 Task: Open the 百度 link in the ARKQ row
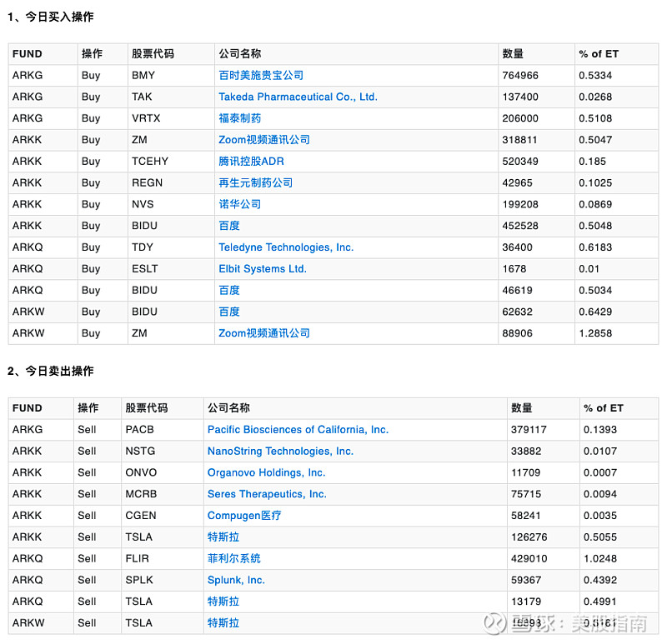[x=229, y=290]
